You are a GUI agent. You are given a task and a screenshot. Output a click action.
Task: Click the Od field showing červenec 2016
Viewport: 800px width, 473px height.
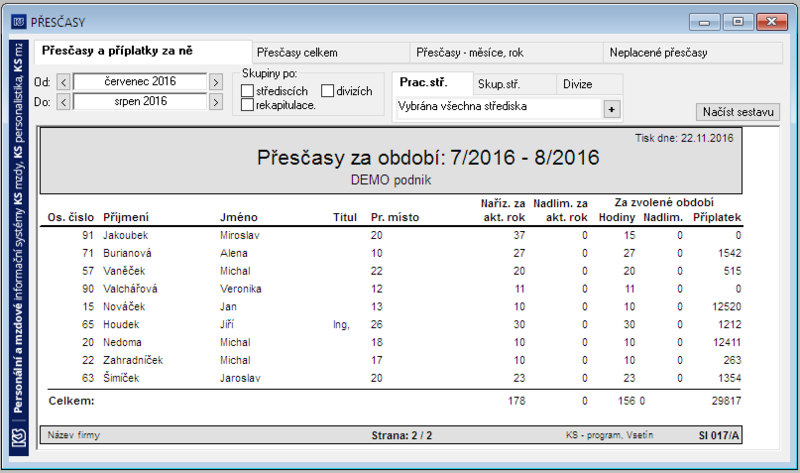140,82
